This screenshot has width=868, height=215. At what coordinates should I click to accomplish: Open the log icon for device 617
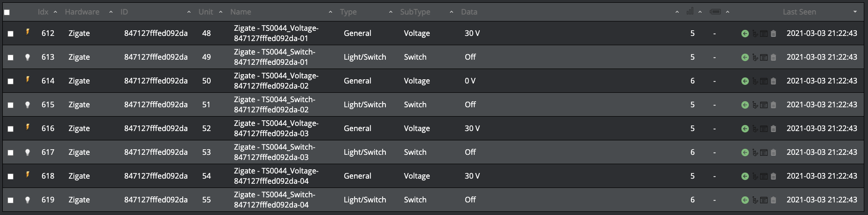pos(764,153)
